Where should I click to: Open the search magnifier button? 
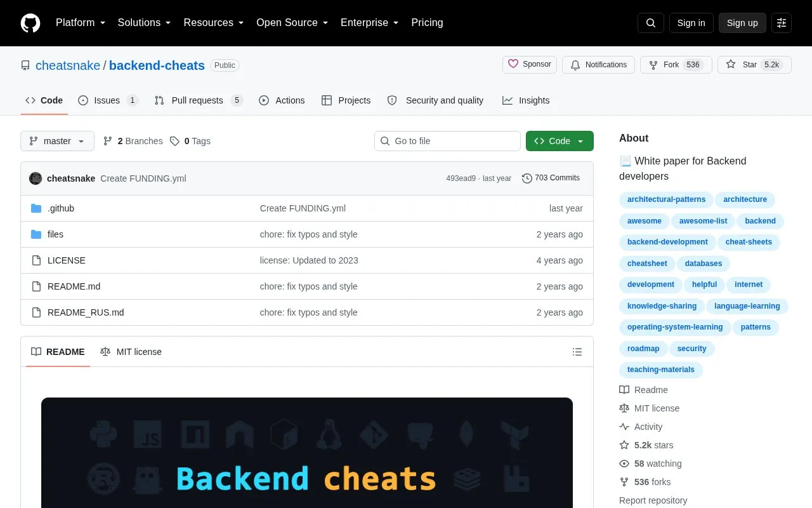(651, 23)
